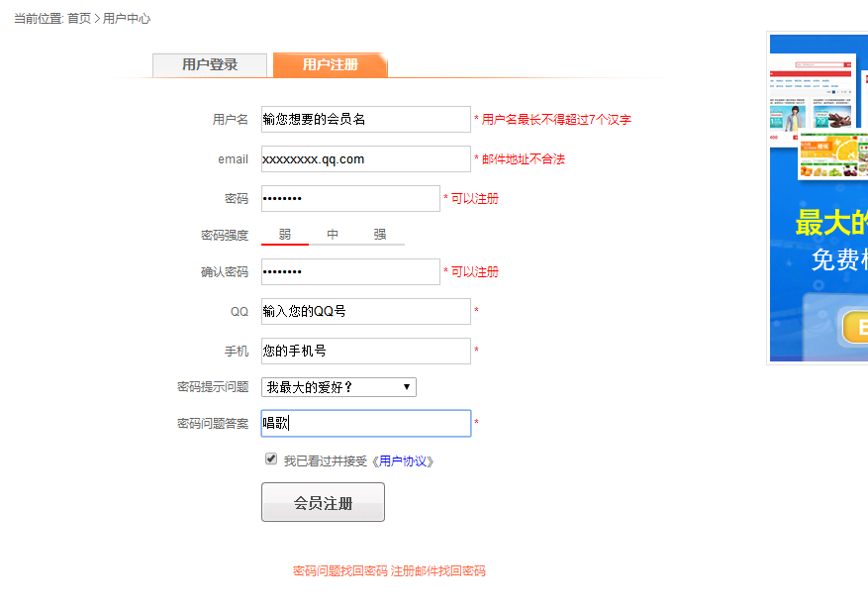Open the 密码提示问题 dropdown
This screenshot has height=611, width=868.
(x=338, y=386)
